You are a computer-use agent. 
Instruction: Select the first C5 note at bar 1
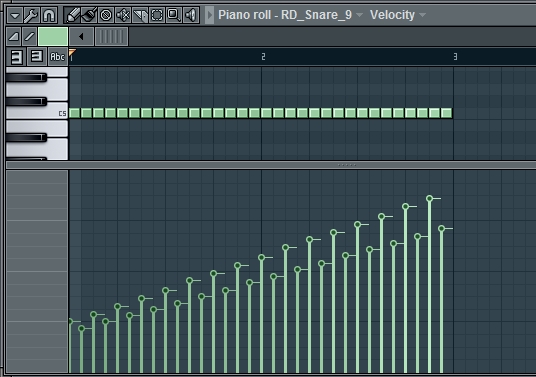(x=75, y=113)
